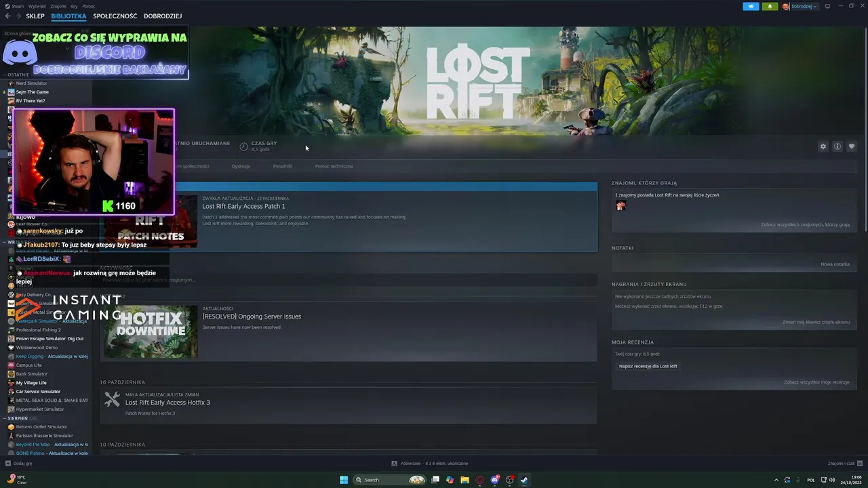
Task: Open Discord from the taskbar
Action: pyautogui.click(x=495, y=480)
